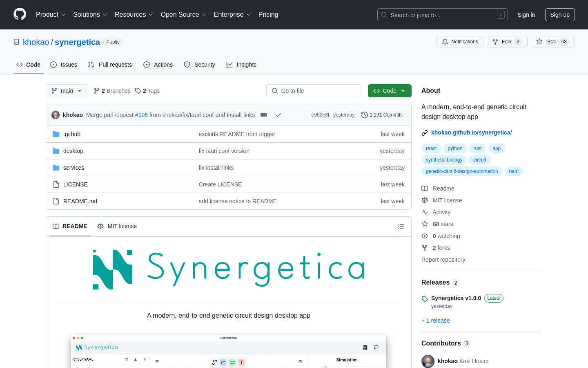Screen dimensions: 588x368
Task: Open the README outline icon
Action: tap(401, 227)
